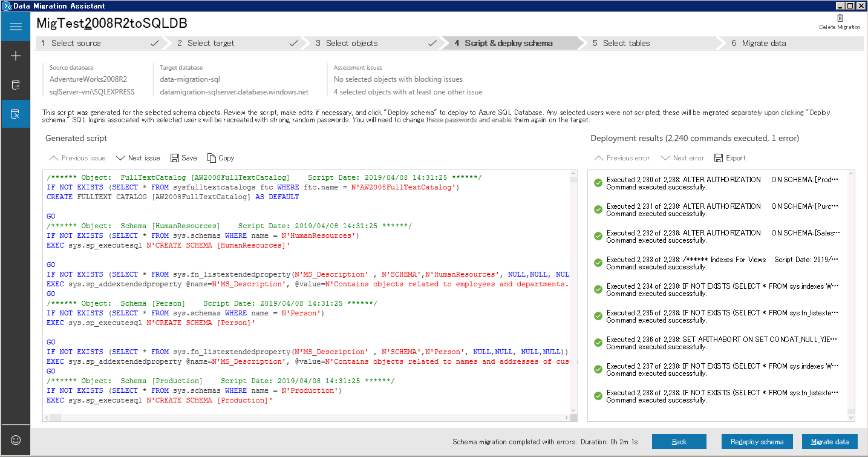The width and height of the screenshot is (868, 457).
Task: Go to Previous error in deployment results
Action: pos(622,158)
